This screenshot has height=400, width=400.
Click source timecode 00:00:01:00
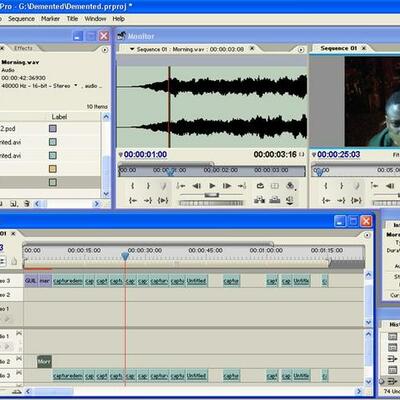[145, 155]
